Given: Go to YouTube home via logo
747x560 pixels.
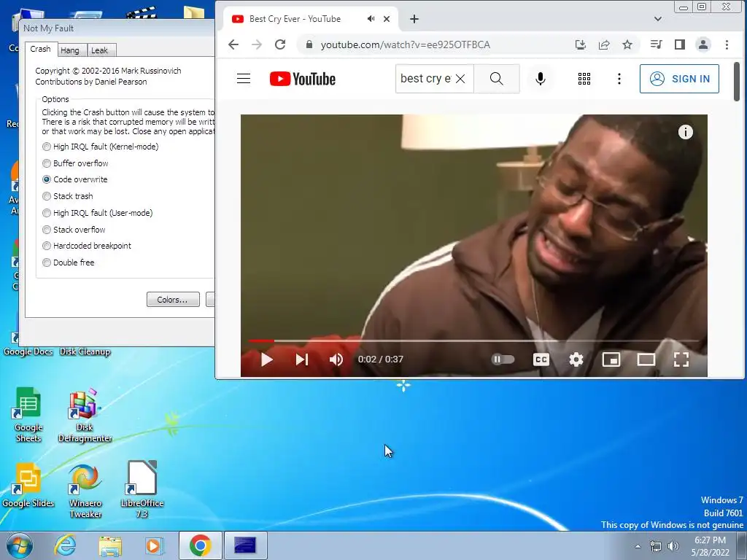Looking at the screenshot, I should [x=303, y=79].
